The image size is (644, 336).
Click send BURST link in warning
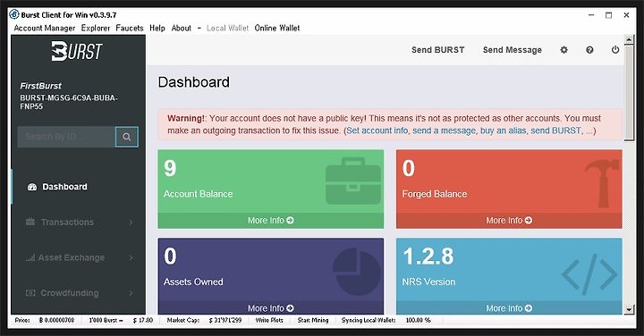(555, 130)
